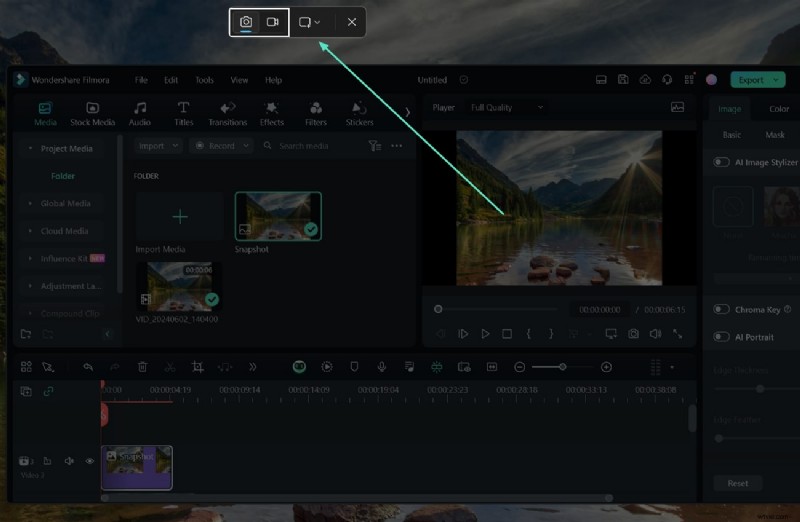Open the Transitions library
The image size is (800, 522).
pyautogui.click(x=227, y=114)
